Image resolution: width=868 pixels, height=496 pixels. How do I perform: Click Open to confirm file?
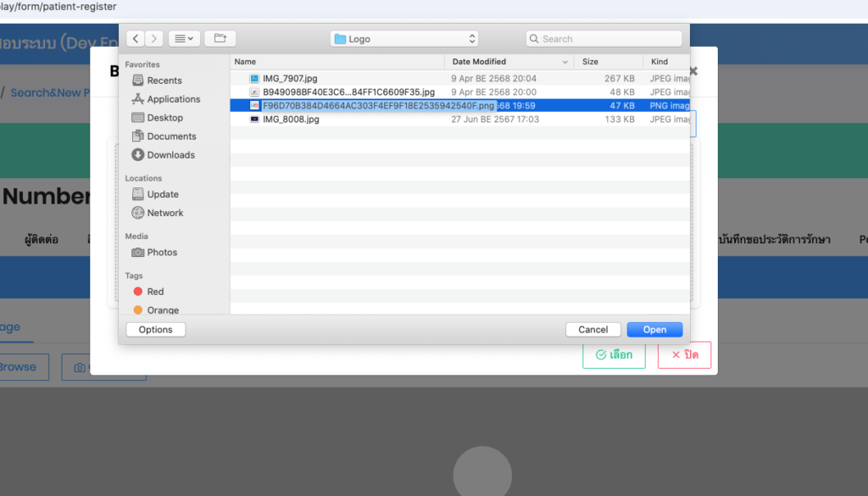point(654,330)
